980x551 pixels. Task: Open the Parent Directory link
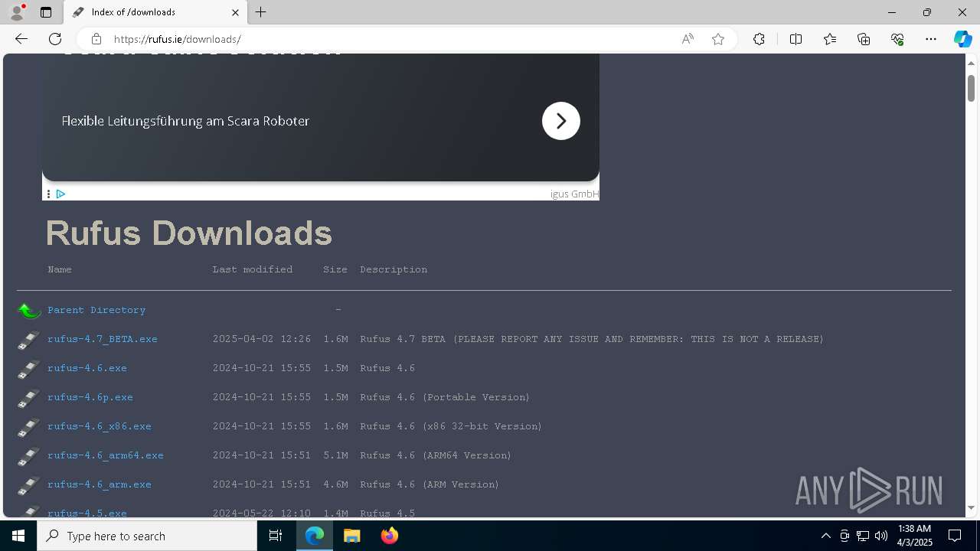coord(96,310)
